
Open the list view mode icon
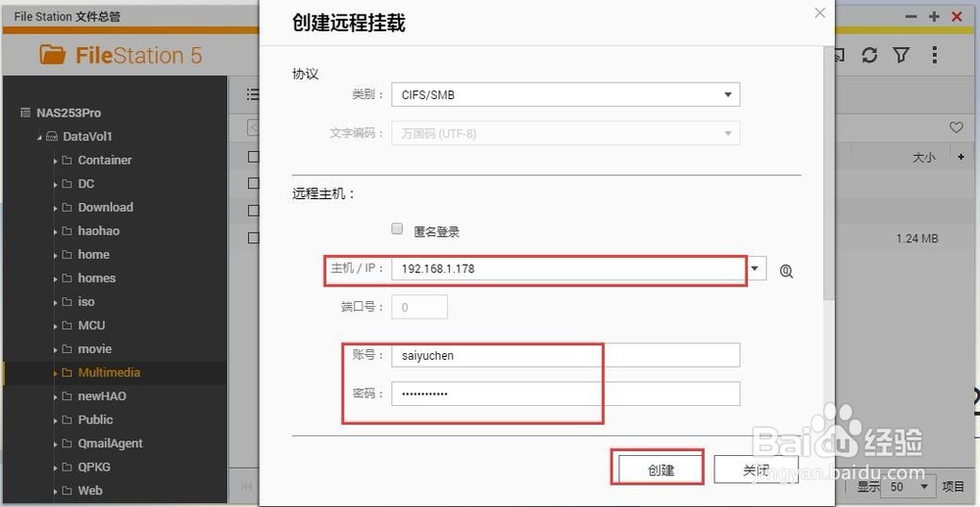[253, 94]
